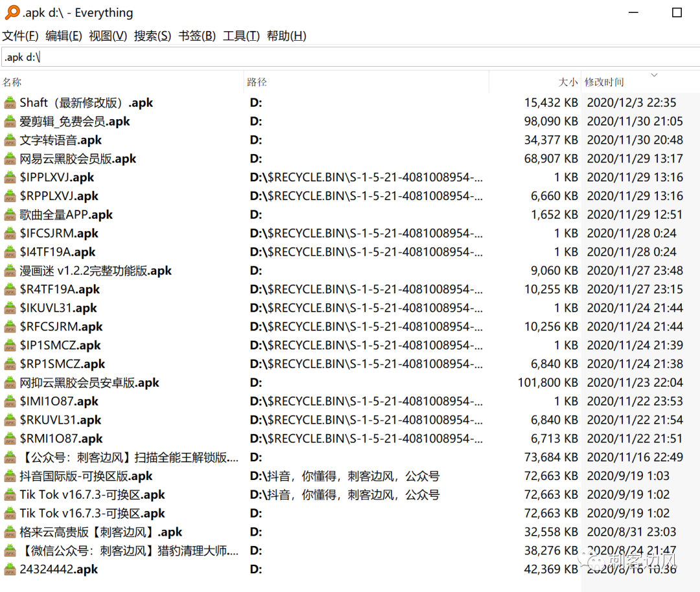Click APK icon of 网易云黑胶会员版.apk
The width and height of the screenshot is (700, 592).
click(10, 159)
